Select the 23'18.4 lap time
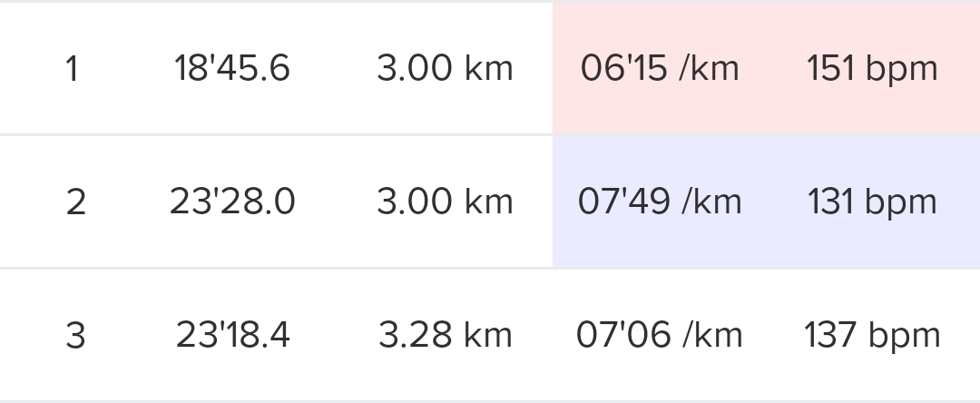This screenshot has height=403, width=980. point(232,335)
